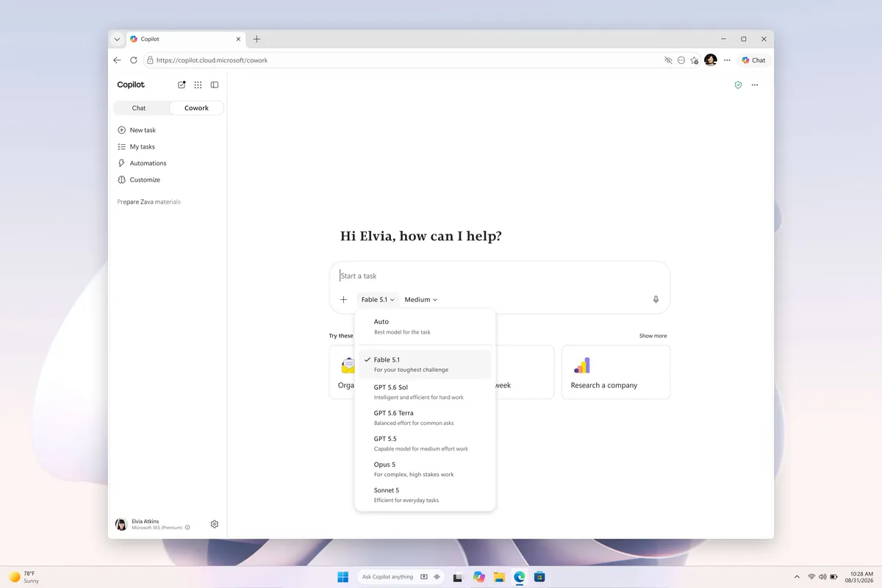
Task: Open Prepare Zava materials recent task
Action: [148, 201]
